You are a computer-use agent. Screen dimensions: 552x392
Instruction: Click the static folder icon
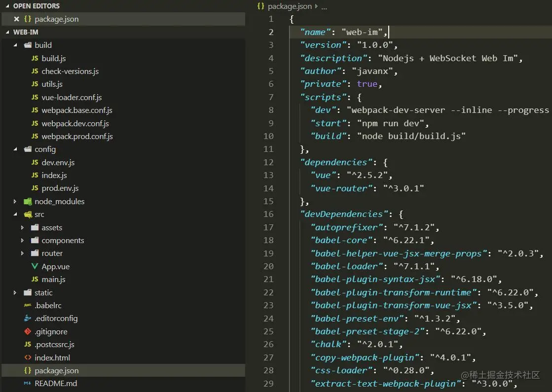[28, 292]
